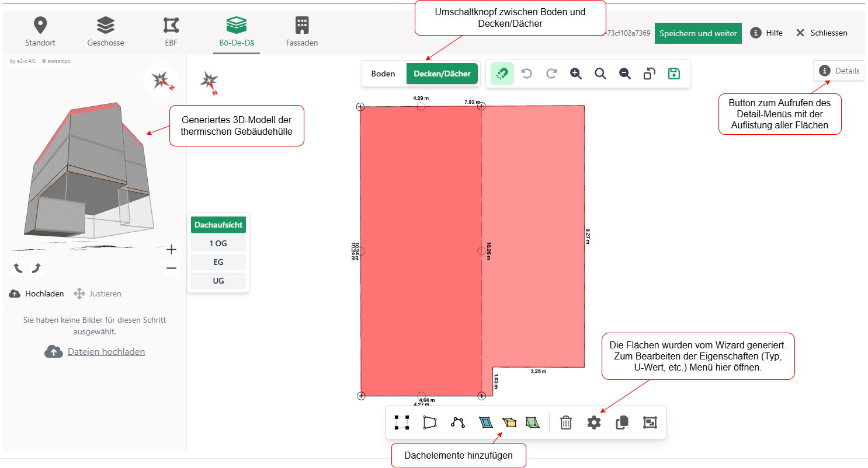Select the 1 OG floor level
Viewport: 868px width, 468px height.
pyautogui.click(x=218, y=243)
